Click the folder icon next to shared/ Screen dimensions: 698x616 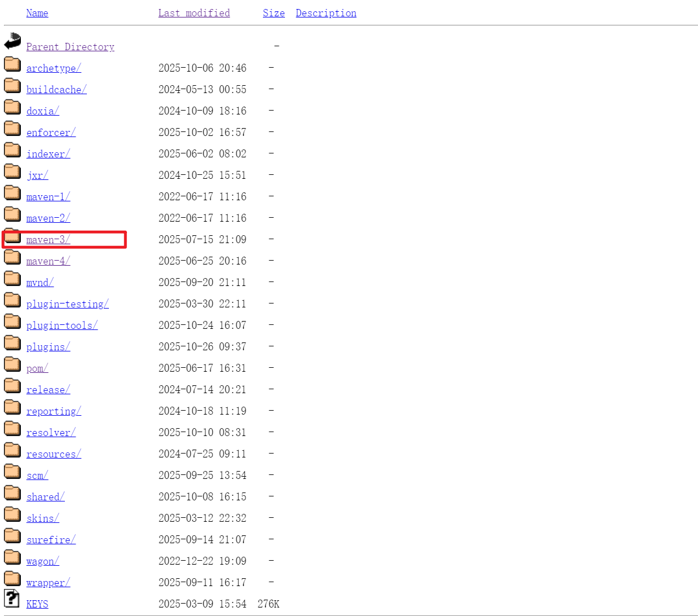click(x=12, y=492)
